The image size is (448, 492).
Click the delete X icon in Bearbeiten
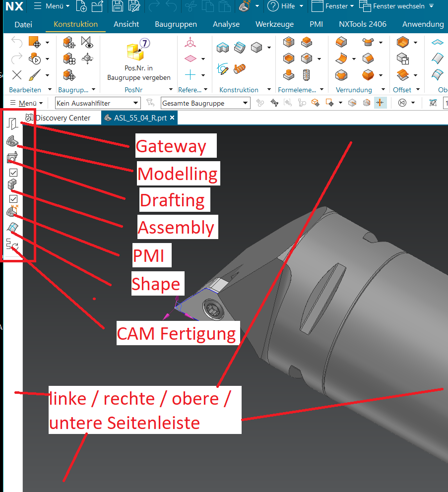[x=17, y=75]
